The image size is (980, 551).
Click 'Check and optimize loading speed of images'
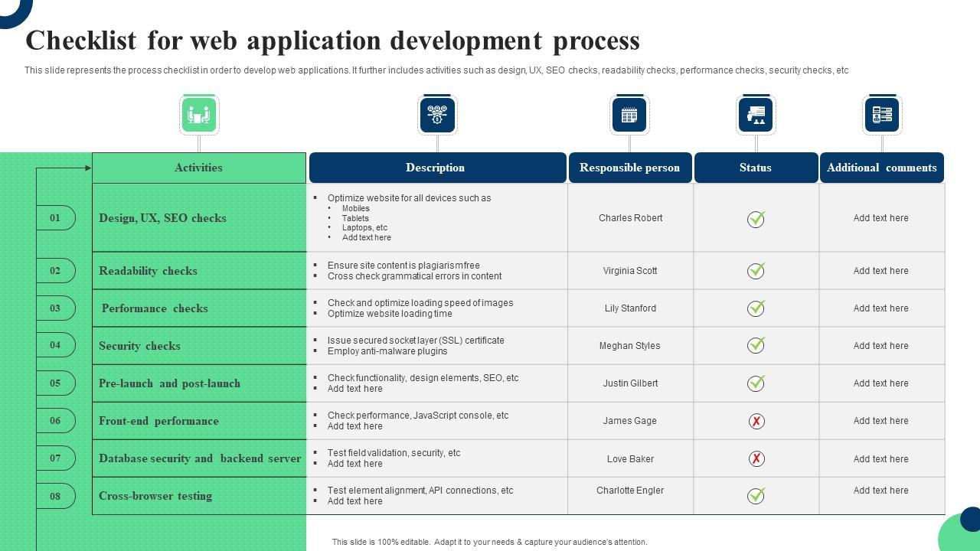[420, 303]
